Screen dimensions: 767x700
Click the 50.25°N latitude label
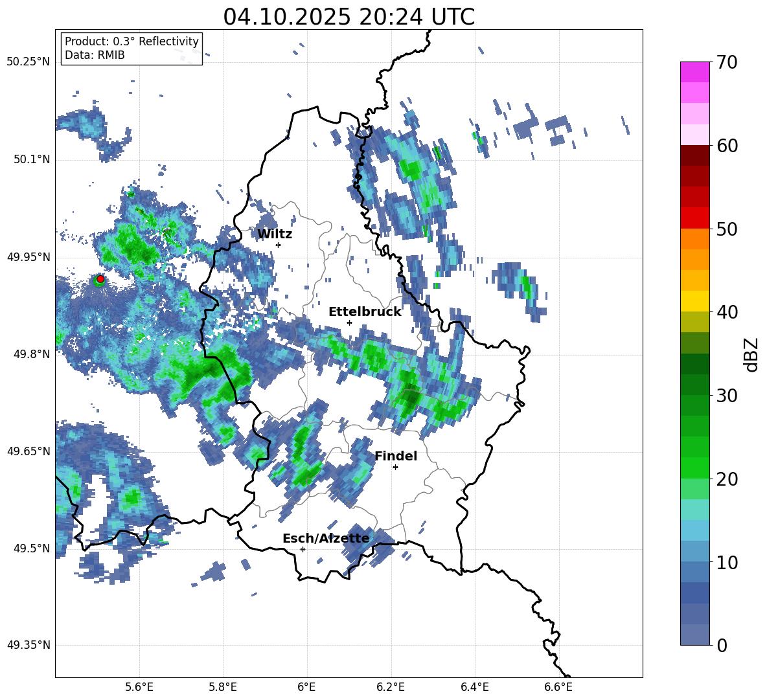(29, 62)
